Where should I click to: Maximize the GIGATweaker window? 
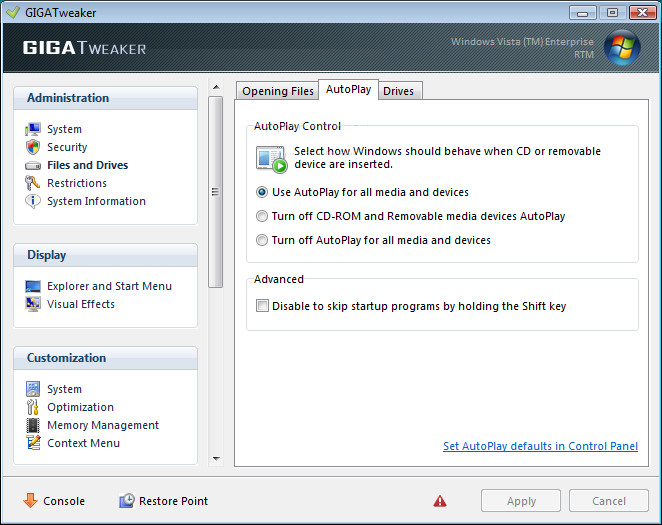coord(612,13)
